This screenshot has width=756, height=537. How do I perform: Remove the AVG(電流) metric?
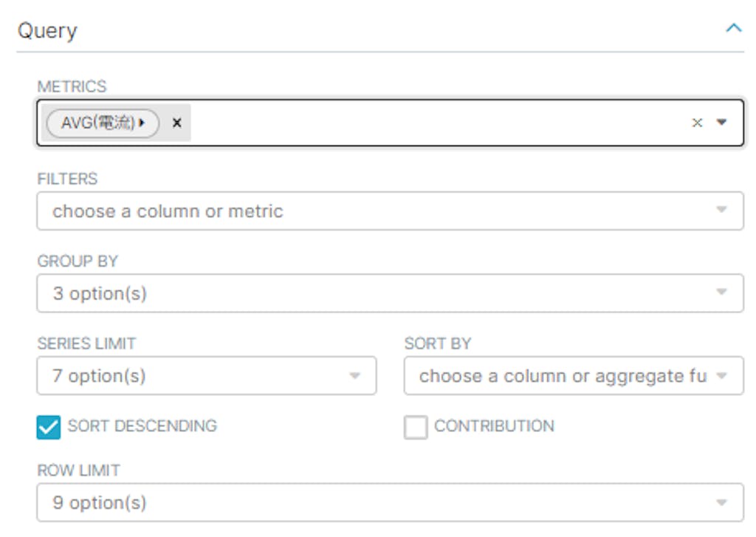pos(176,123)
